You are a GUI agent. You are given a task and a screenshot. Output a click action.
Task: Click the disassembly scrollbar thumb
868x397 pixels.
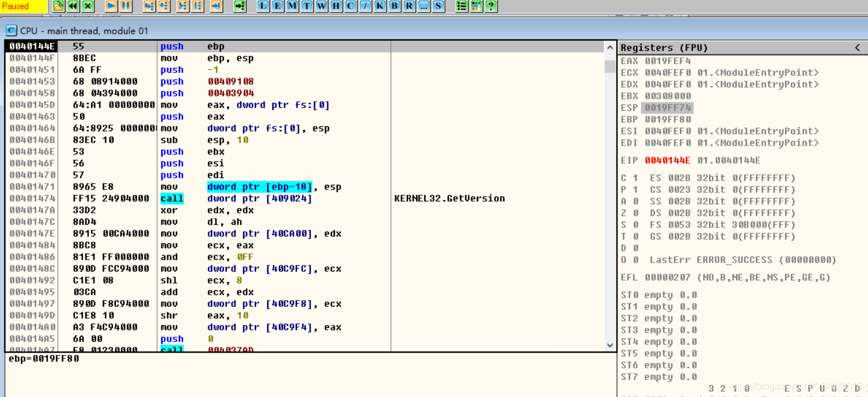(610, 66)
